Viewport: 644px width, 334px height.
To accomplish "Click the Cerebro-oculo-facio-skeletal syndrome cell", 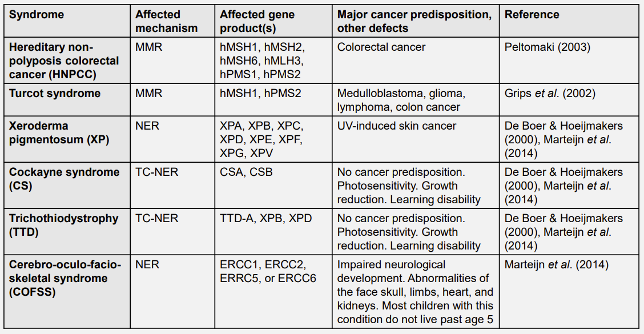I will click(x=65, y=278).
